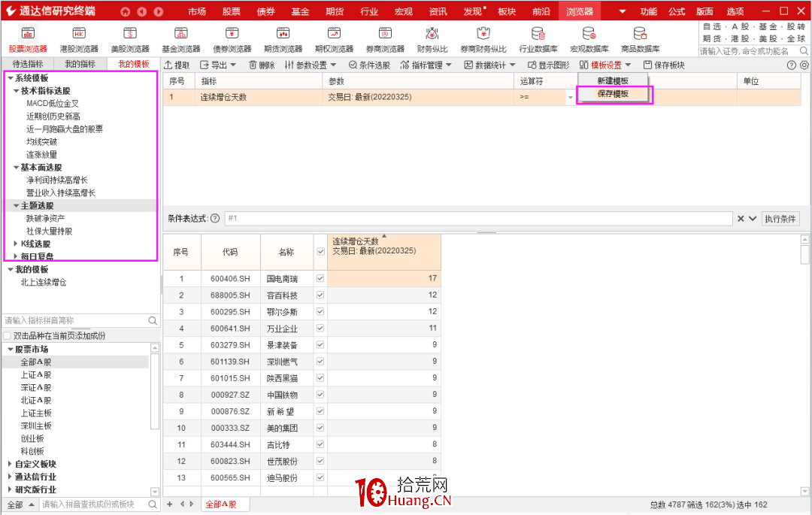Uncheck the checkbox for 容百科技
The height and width of the screenshot is (515, 812).
click(x=320, y=295)
